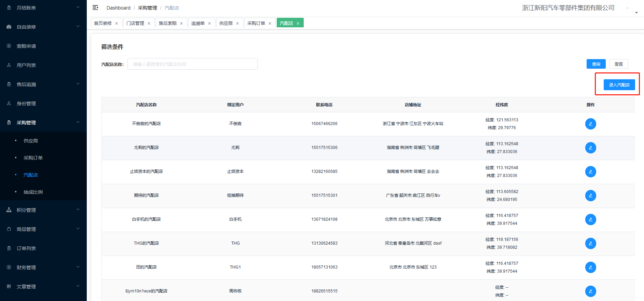This screenshot has height=301, width=644.
Task: Switch to the 采购订单 tab
Action: point(256,23)
